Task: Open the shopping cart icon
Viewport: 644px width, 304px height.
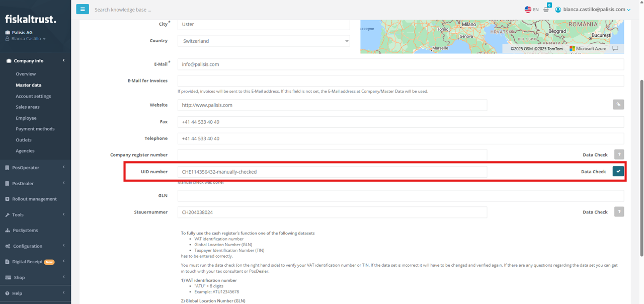Action: coord(546,9)
